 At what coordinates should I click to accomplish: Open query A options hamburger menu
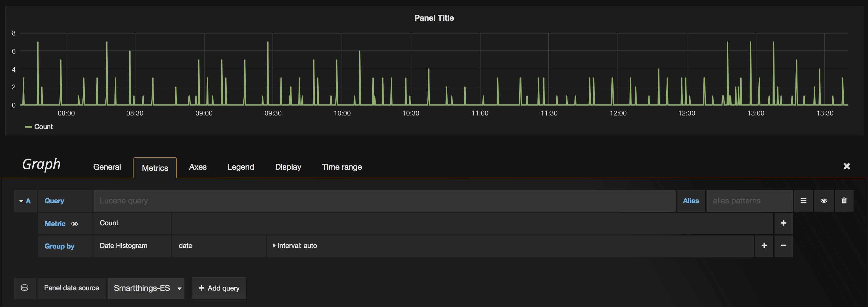point(803,201)
